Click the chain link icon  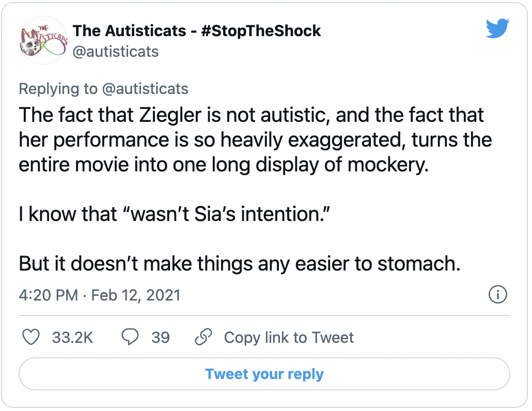click(204, 337)
